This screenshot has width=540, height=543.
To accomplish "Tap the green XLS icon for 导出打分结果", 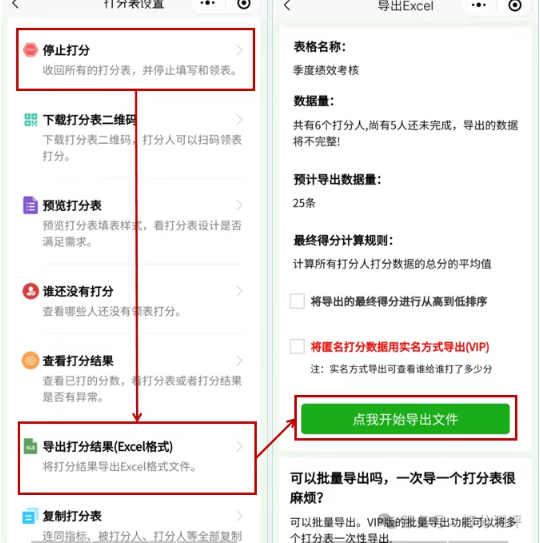I will point(30,446).
